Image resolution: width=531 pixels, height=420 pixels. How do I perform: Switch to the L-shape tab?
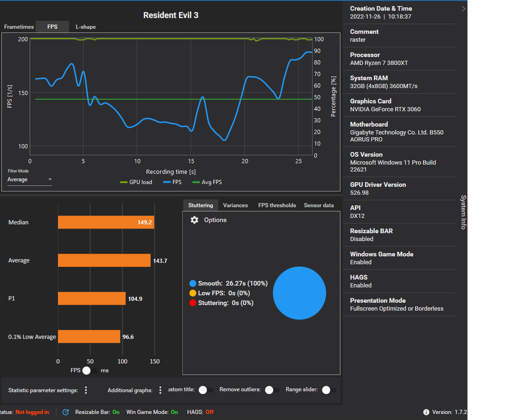[86, 27]
